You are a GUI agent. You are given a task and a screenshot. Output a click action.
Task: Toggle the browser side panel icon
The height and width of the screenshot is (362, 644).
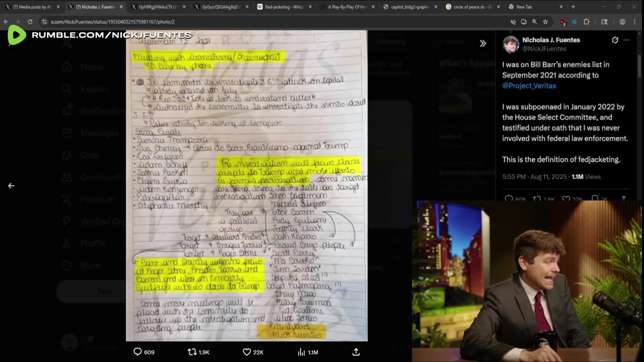pyautogui.click(x=605, y=22)
